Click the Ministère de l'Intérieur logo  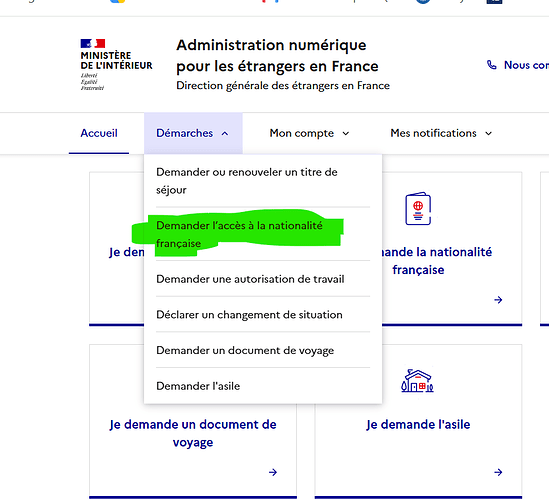(x=116, y=65)
